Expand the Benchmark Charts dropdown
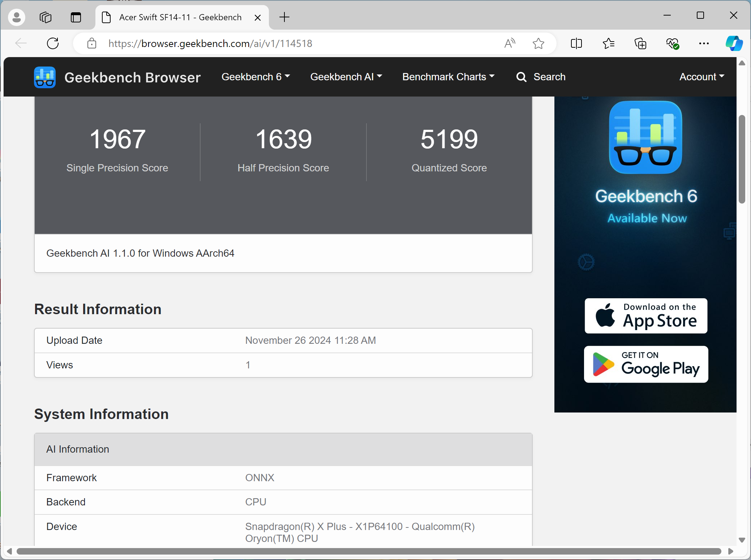This screenshot has width=751, height=560. [448, 77]
